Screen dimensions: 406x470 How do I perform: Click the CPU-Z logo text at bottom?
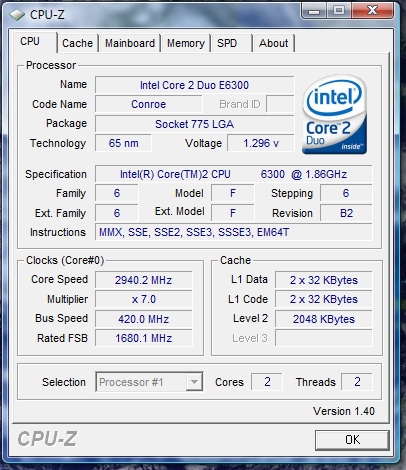coord(47,439)
